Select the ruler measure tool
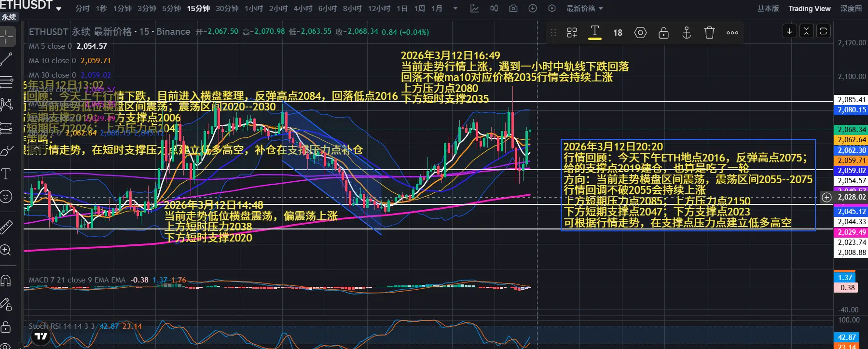Viewport: 868px width, 349px height. 6,227
